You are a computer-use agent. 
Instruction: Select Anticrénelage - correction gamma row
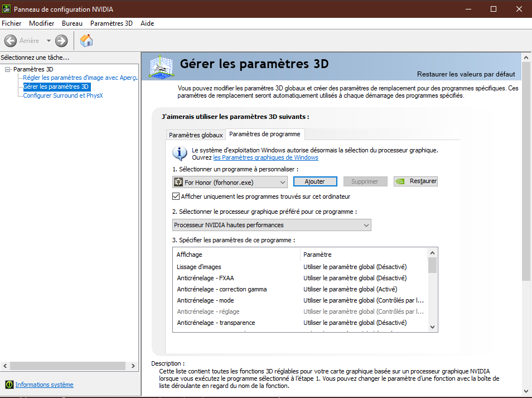click(300, 289)
